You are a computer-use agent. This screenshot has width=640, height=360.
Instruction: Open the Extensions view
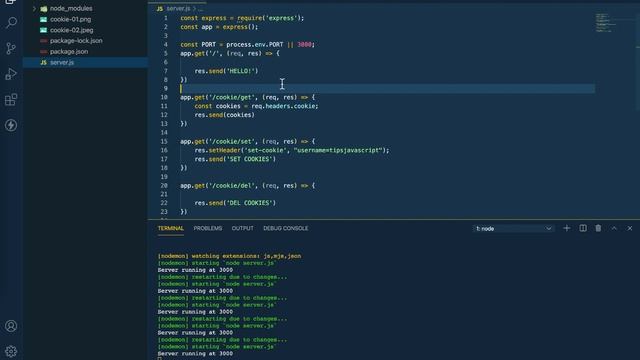[11, 100]
